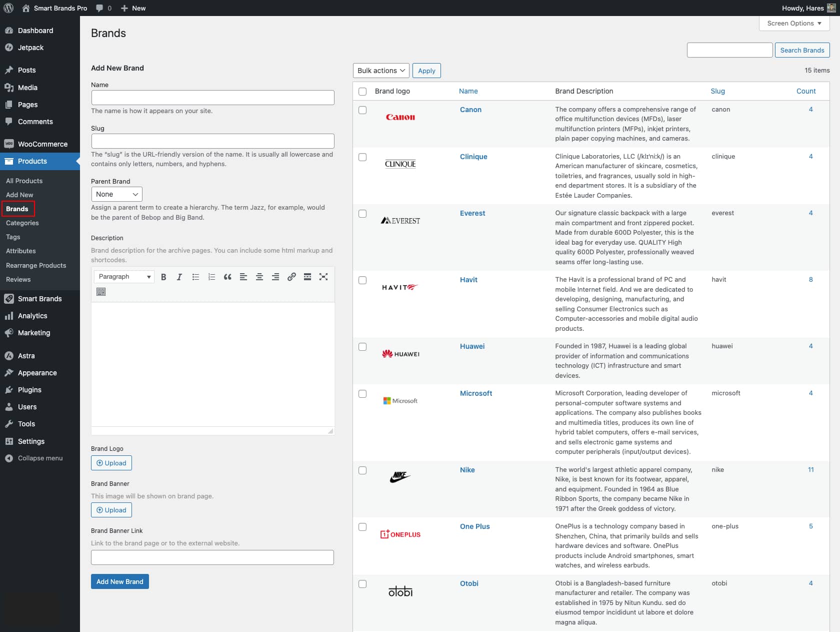The height and width of the screenshot is (632, 840).
Task: Sort the table by Count column
Action: (806, 91)
